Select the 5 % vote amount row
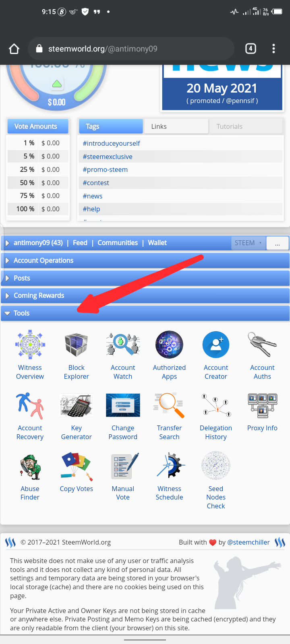Screen dimensions: 290x644 click(x=39, y=156)
